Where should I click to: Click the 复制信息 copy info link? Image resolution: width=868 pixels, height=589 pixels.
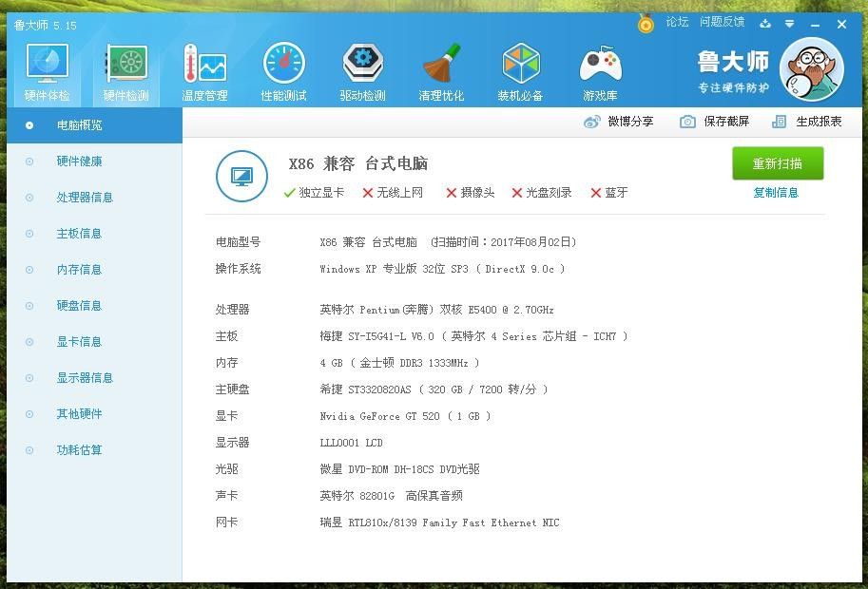776,193
